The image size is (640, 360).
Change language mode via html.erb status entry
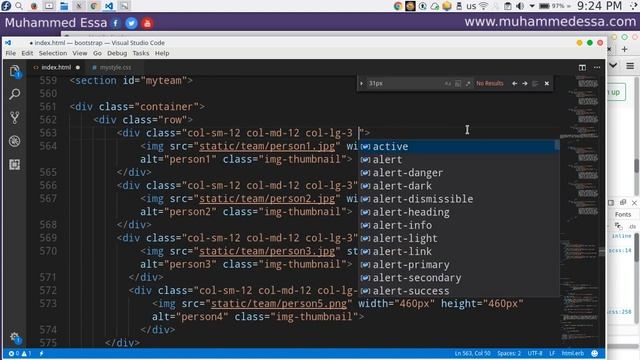tap(573, 353)
